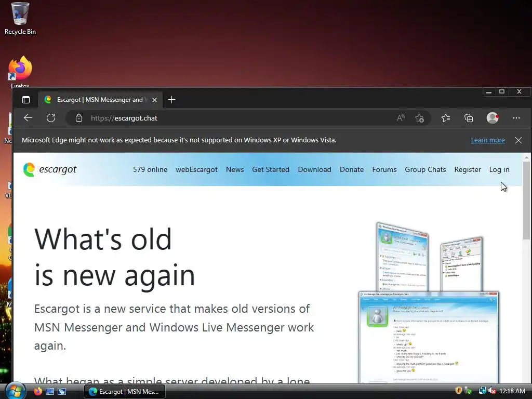Image resolution: width=532 pixels, height=399 pixels.
Task: Open Group Chats link
Action: point(425,169)
